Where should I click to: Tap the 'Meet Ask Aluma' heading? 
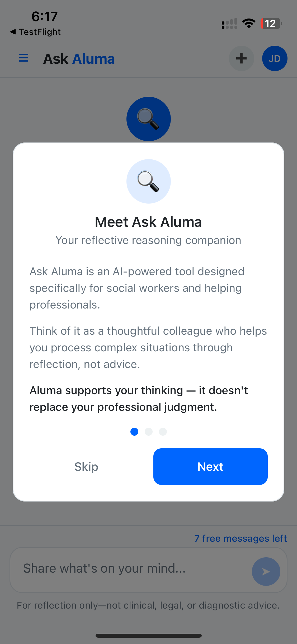(x=148, y=222)
